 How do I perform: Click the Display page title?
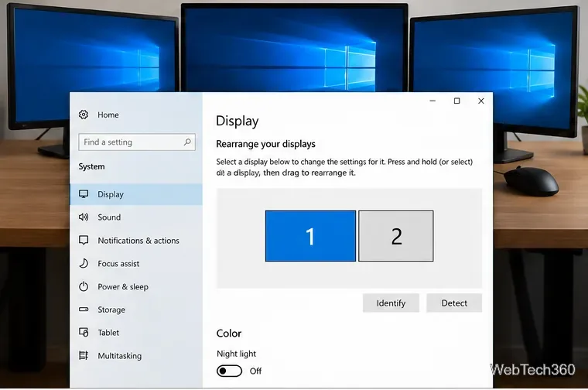tap(238, 121)
